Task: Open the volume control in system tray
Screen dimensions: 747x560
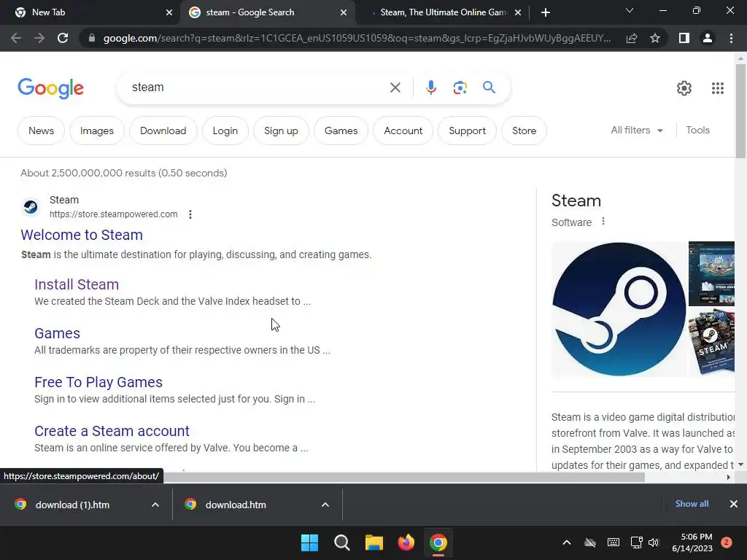Action: [654, 542]
